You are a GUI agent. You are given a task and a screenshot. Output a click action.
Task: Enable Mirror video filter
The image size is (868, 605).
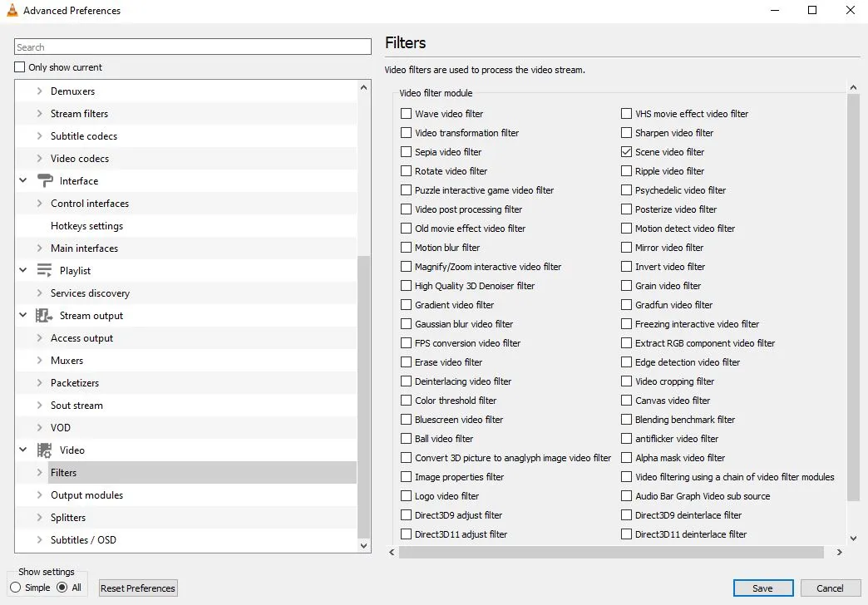[626, 248]
